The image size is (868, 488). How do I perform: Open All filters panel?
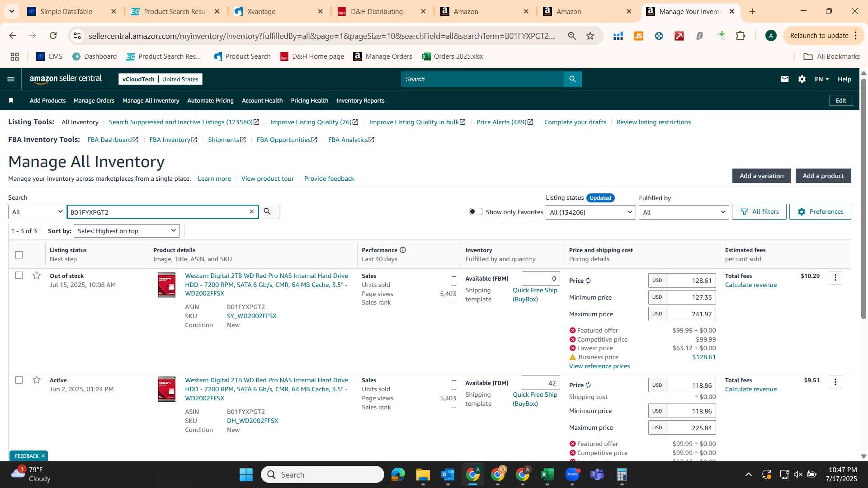[759, 211]
